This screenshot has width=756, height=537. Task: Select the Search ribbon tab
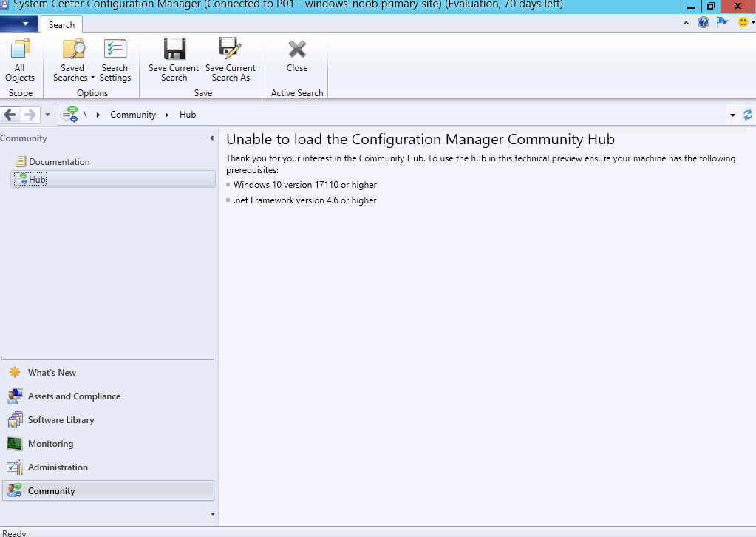(62, 24)
